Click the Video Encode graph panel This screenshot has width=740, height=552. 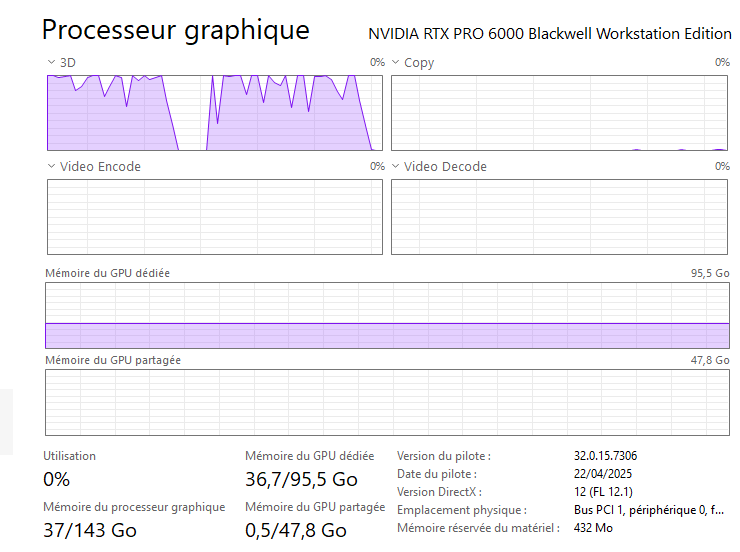point(215,217)
